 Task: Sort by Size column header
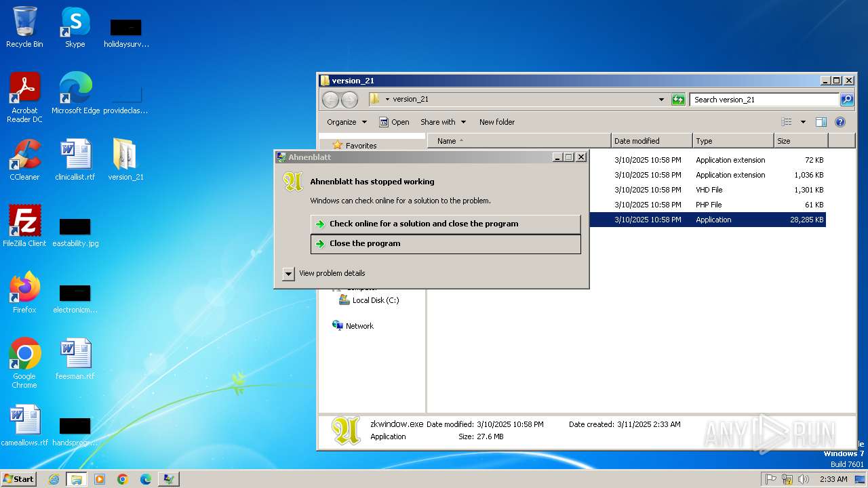click(x=801, y=141)
